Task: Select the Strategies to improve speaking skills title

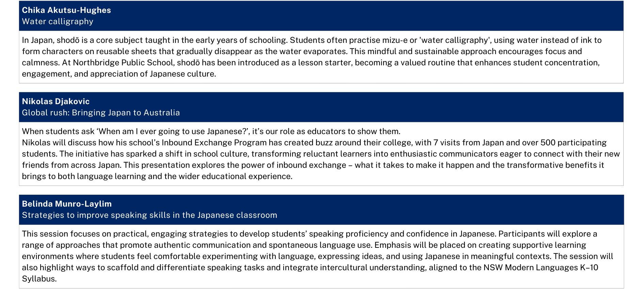Action: point(150,215)
